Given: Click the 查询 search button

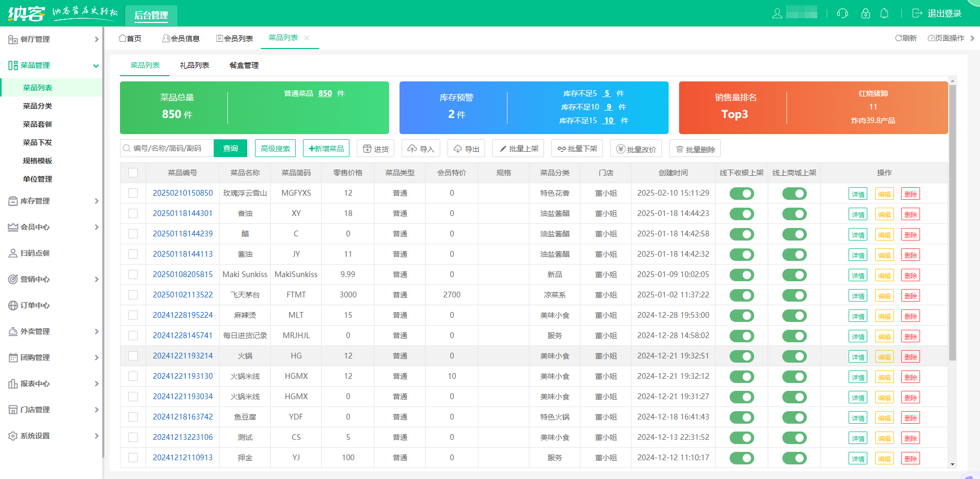Looking at the screenshot, I should (x=230, y=148).
